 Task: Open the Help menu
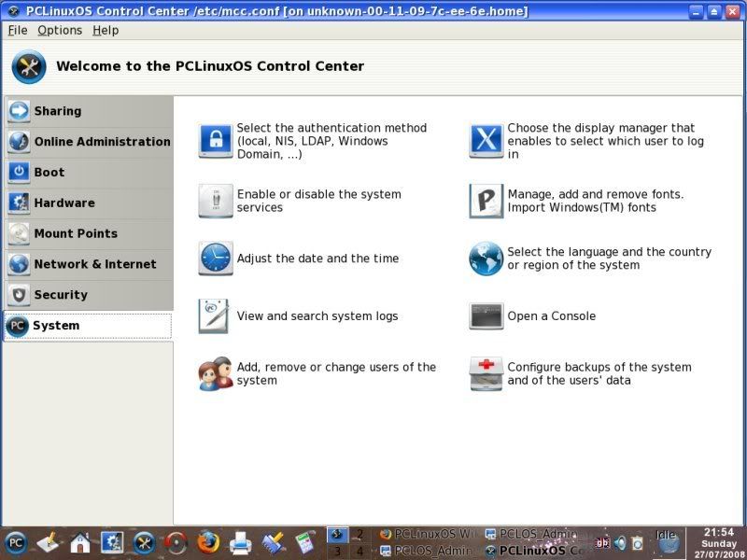(106, 31)
